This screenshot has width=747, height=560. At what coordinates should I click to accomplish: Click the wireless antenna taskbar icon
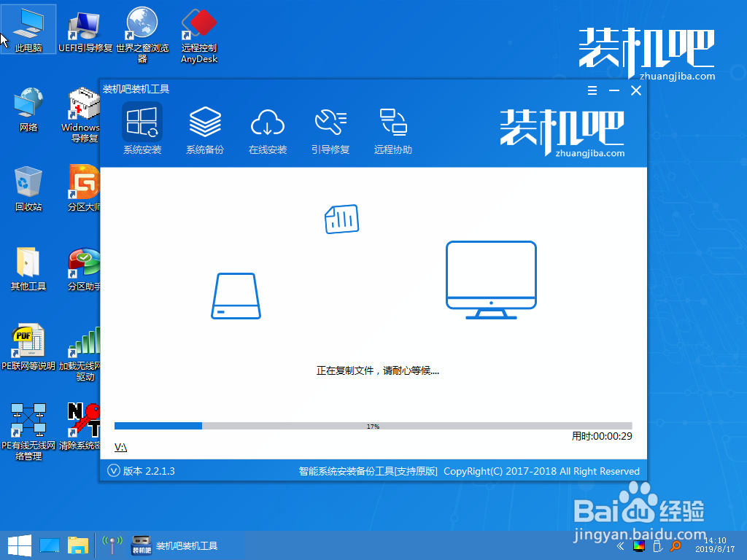pos(112,545)
